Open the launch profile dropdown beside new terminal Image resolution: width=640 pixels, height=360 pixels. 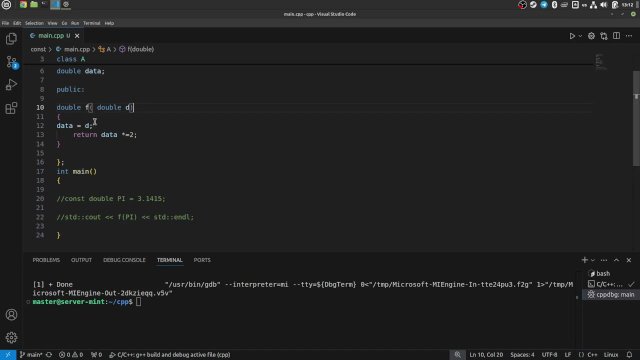[x=593, y=260]
